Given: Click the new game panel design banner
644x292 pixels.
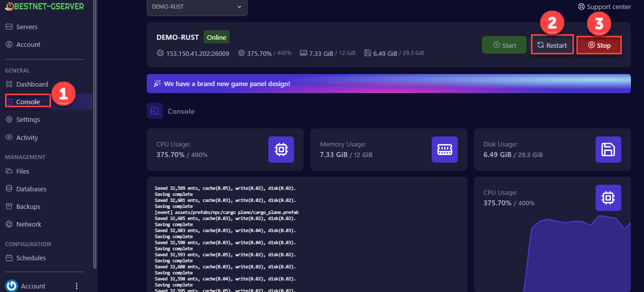Looking at the screenshot, I should [389, 84].
